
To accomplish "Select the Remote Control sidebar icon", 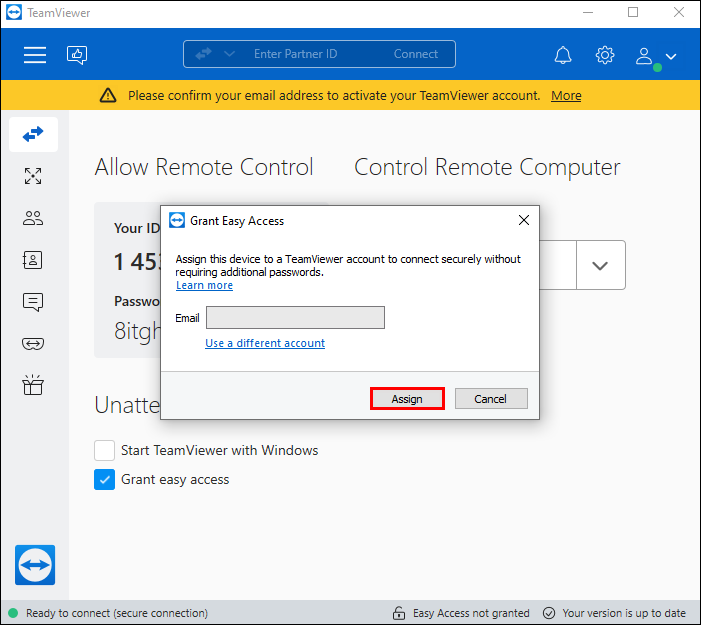I will (x=34, y=134).
